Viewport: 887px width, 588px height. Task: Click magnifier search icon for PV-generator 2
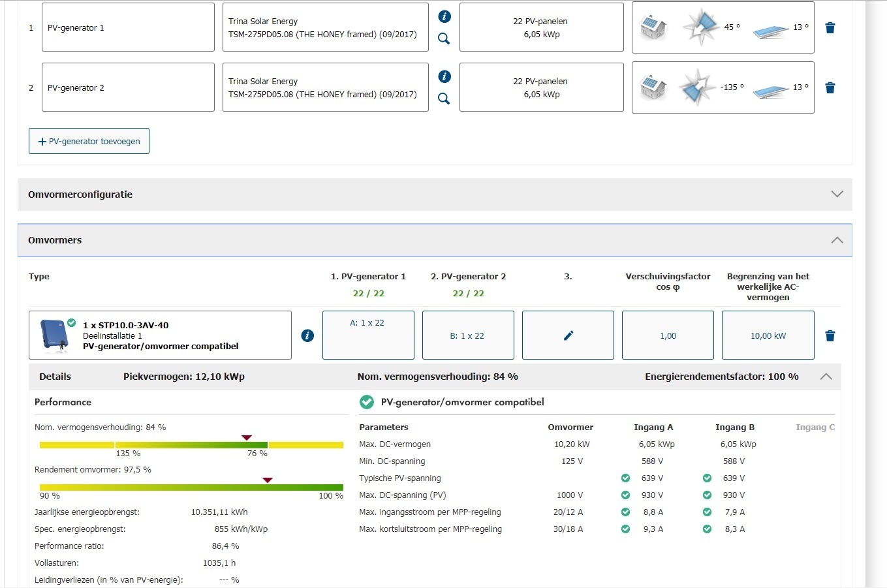pos(444,99)
